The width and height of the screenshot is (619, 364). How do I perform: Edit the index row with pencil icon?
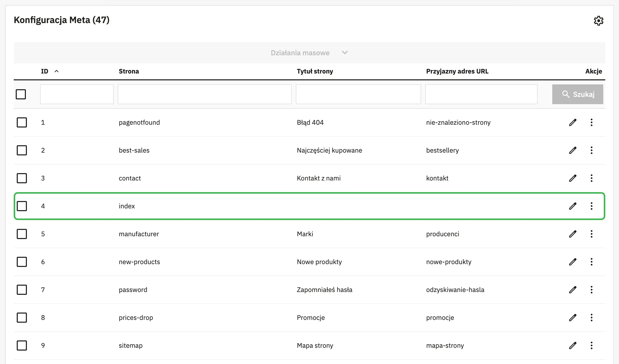pyautogui.click(x=573, y=206)
